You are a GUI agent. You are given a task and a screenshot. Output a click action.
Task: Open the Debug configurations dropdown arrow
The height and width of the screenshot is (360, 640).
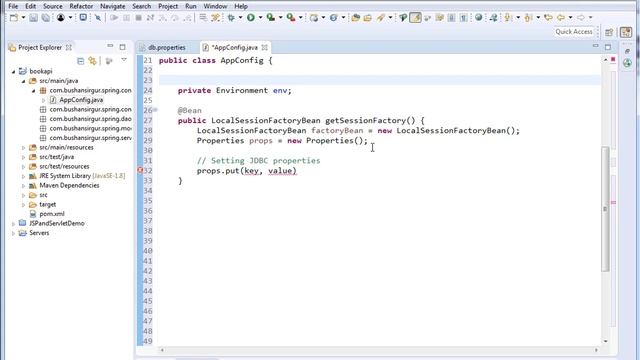click(x=240, y=18)
